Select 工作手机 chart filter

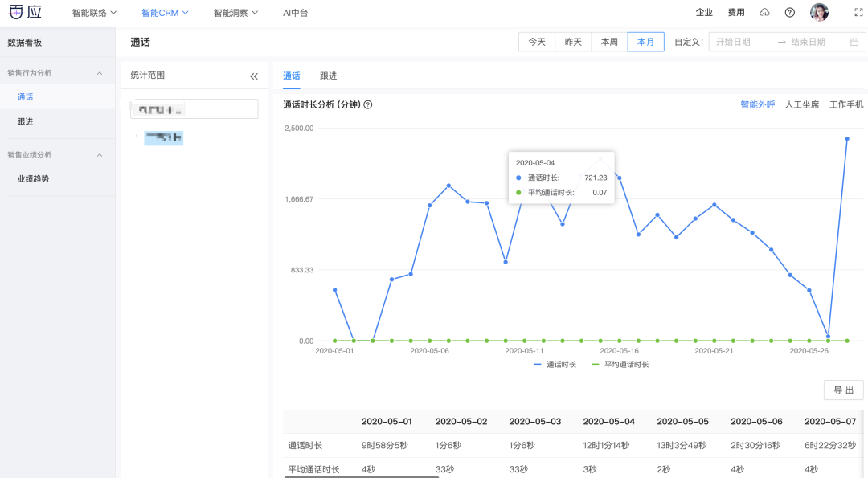(845, 104)
